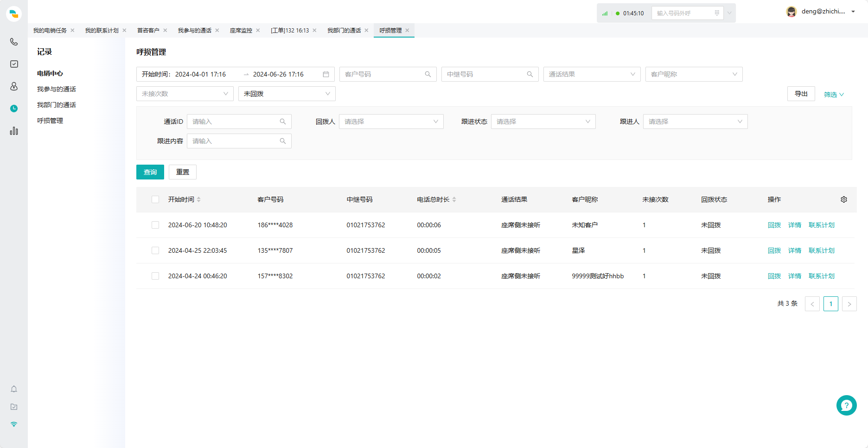Viewport: 868px width, 448px height.
Task: Open 我参与的通话 in records menu
Action: coord(57,89)
